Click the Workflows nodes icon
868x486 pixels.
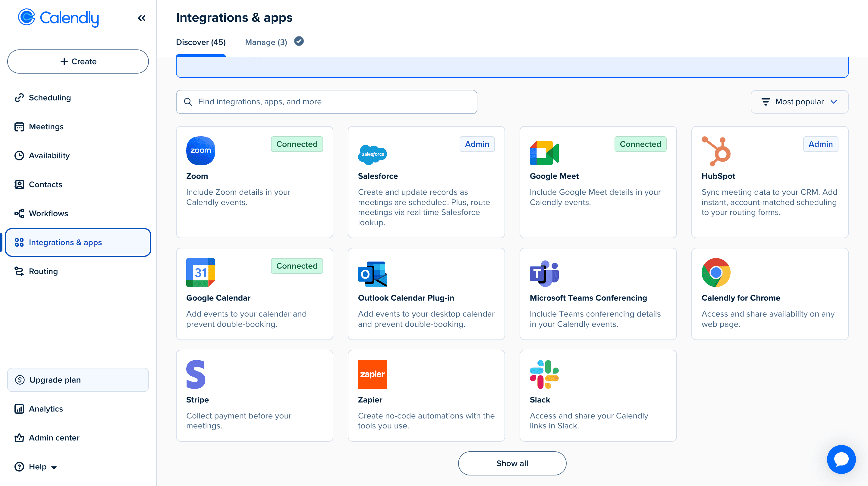[19, 214]
